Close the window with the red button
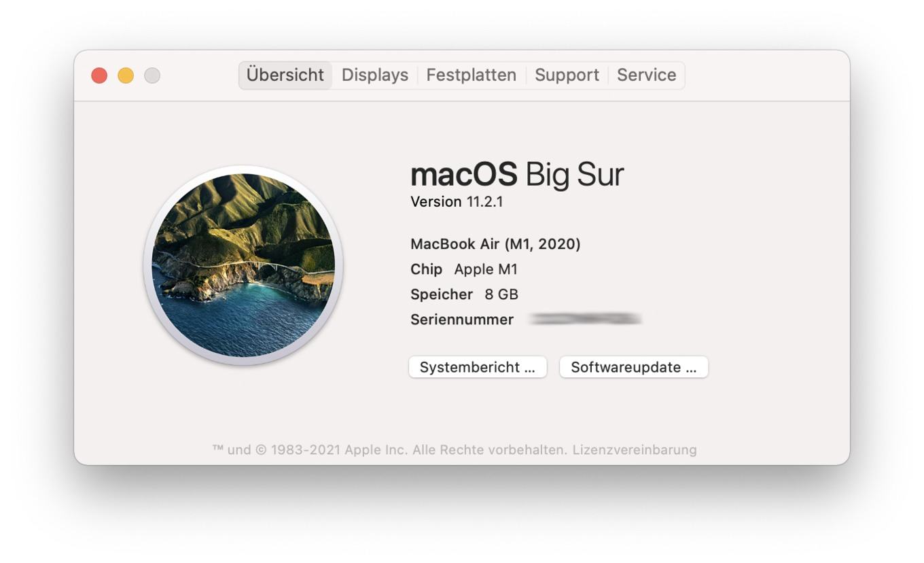Viewport: 924px width, 563px height. 99,75
